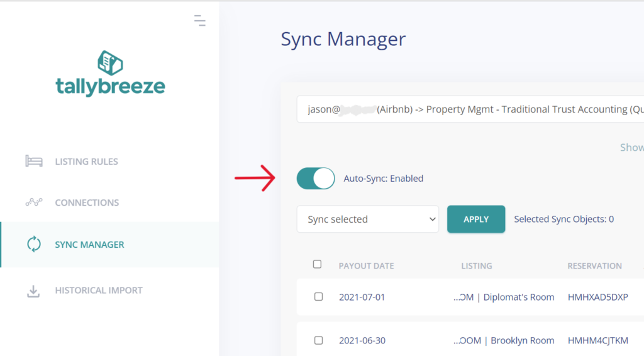Select the 2021-07-01 payout row checkbox
The width and height of the screenshot is (644, 356).
point(318,297)
